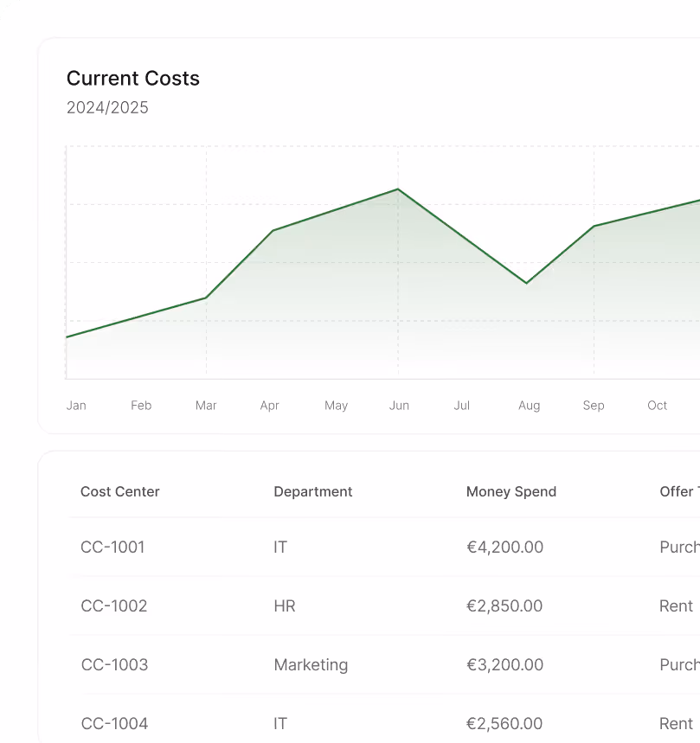
Task: Select the CC-1004 cost center cell
Action: [x=115, y=724]
